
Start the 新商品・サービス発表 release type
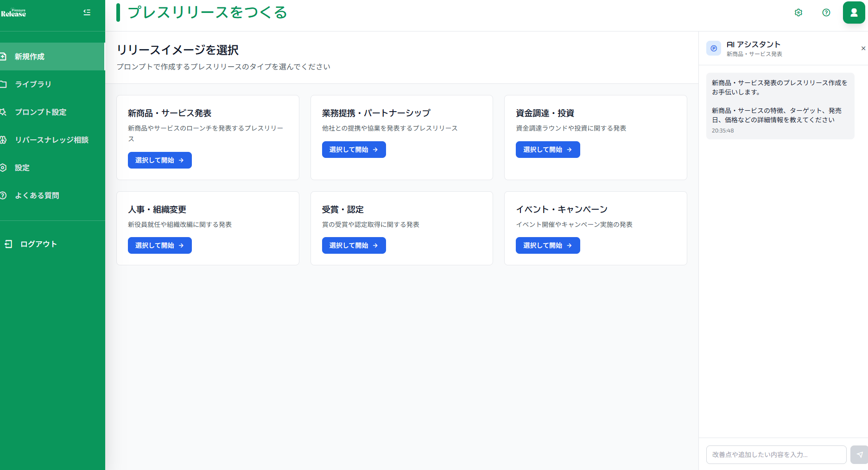pos(159,160)
